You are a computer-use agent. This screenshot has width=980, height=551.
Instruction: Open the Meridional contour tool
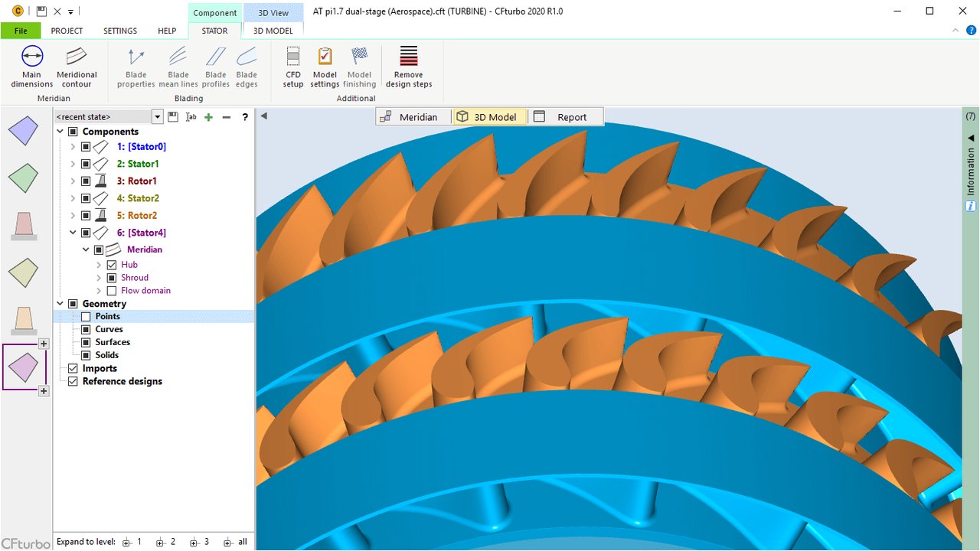(x=77, y=67)
